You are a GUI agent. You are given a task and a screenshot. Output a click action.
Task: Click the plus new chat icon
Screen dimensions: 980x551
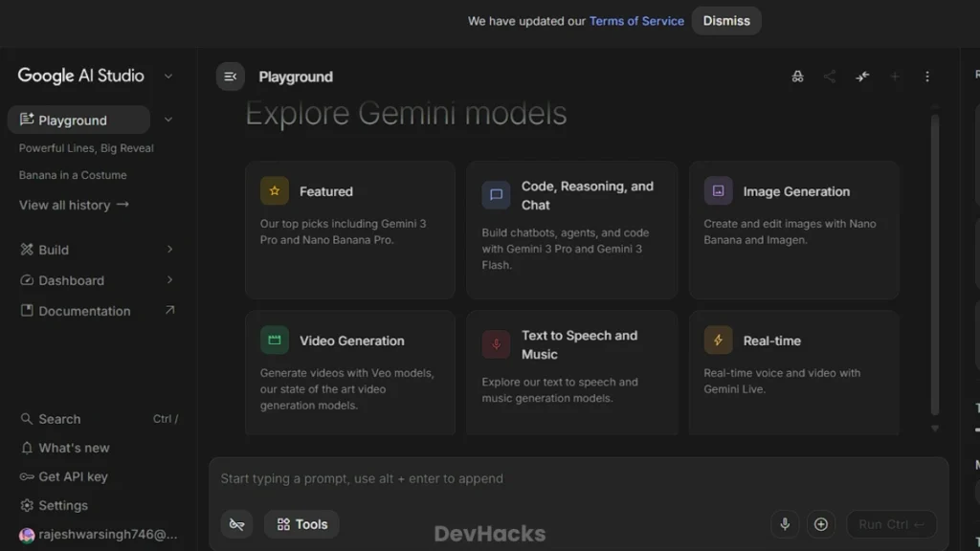click(x=895, y=77)
